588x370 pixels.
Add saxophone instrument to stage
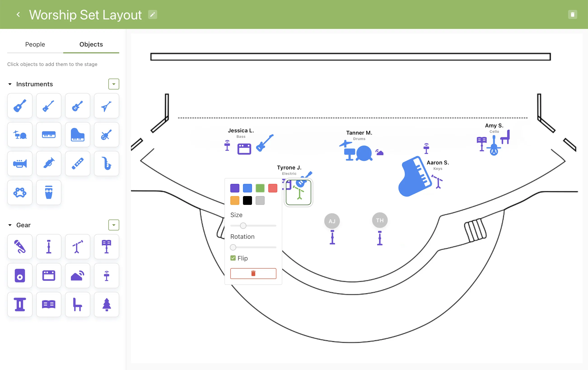pyautogui.click(x=106, y=163)
